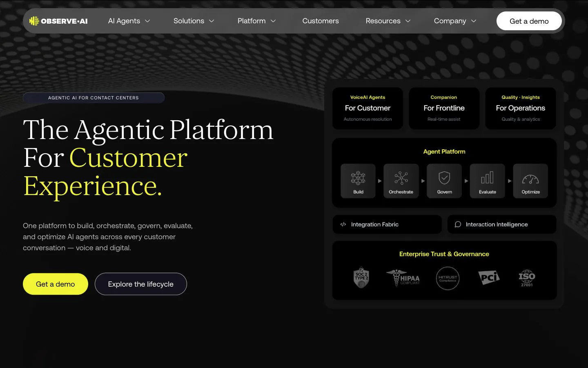588x368 pixels.
Task: Click the Integration Fabric code icon
Action: [x=343, y=224]
